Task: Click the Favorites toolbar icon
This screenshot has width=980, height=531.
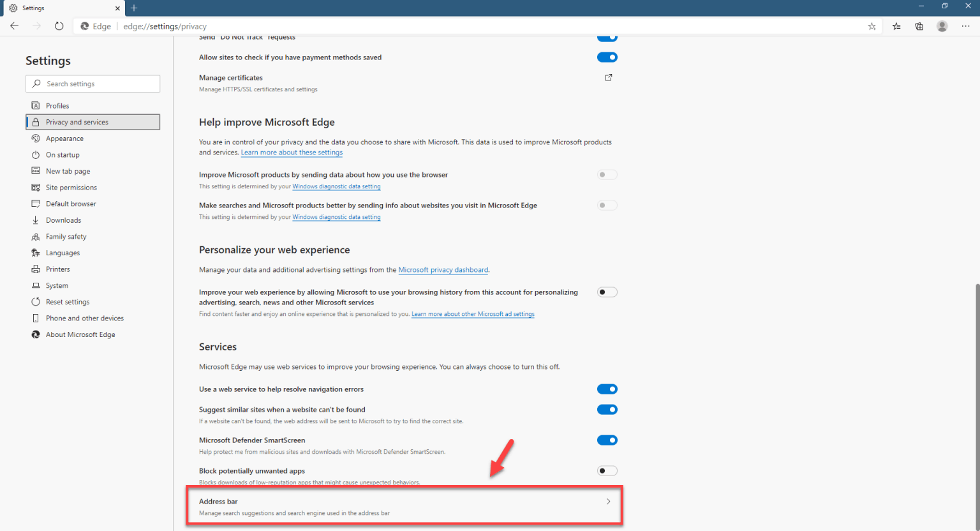Action: coord(896,26)
